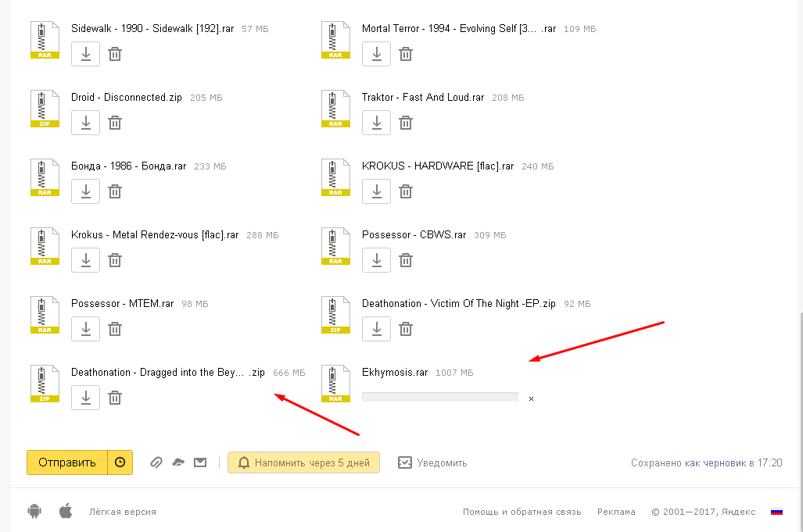Delete Krokus - Metal Rendez-vous attachment

(x=115, y=260)
